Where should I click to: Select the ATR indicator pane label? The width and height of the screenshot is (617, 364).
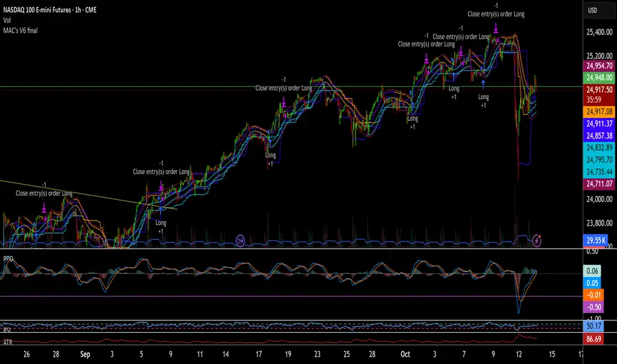click(x=8, y=342)
